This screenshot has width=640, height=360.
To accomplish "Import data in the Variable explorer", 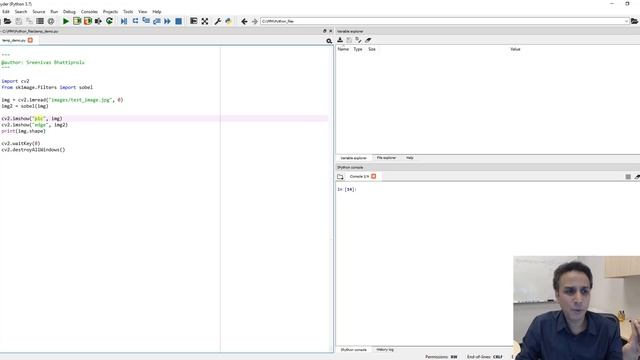I will [340, 40].
